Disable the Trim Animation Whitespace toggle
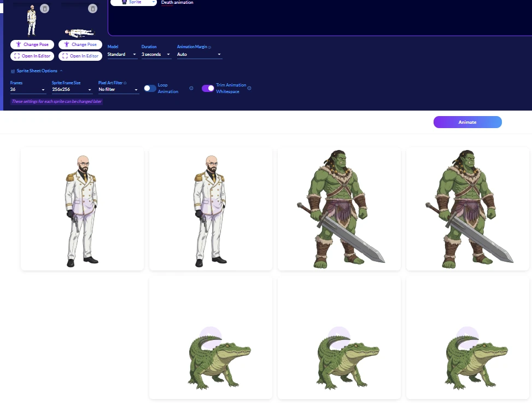This screenshot has height=404, width=532. (208, 88)
